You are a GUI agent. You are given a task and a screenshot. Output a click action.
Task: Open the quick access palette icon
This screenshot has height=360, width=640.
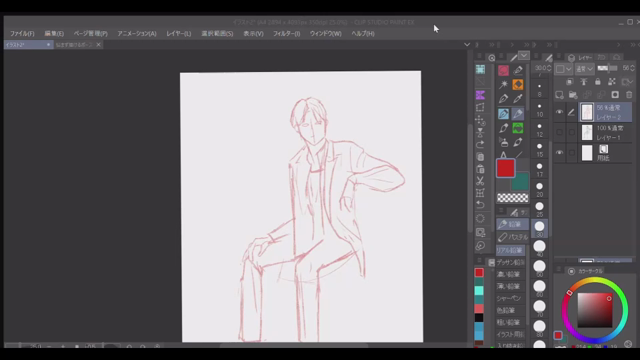tap(491, 58)
